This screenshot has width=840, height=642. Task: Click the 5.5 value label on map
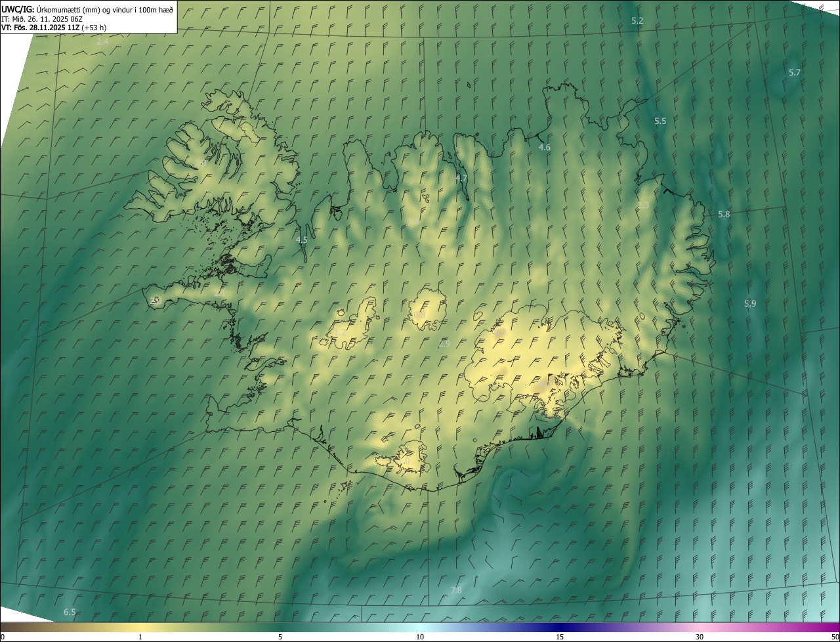click(x=660, y=121)
